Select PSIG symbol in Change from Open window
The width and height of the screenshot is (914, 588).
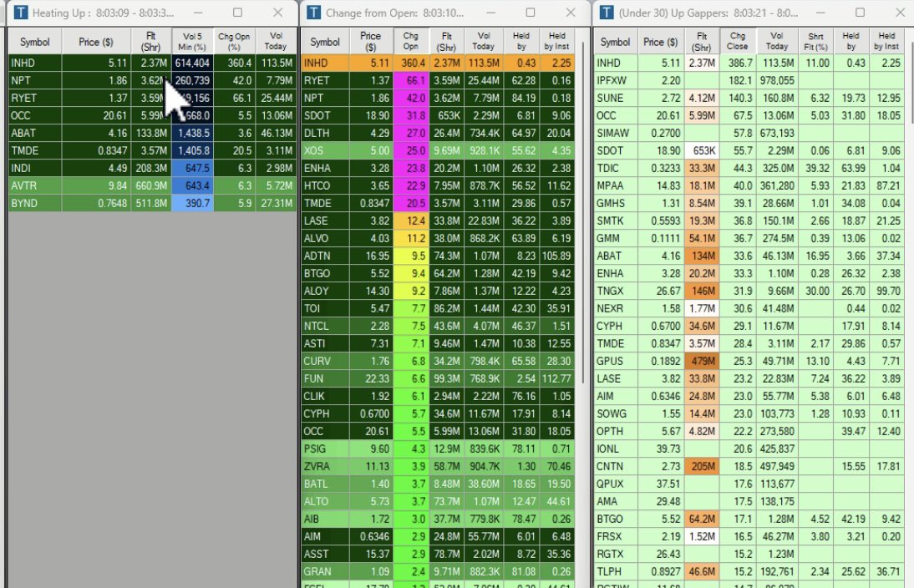pos(315,449)
